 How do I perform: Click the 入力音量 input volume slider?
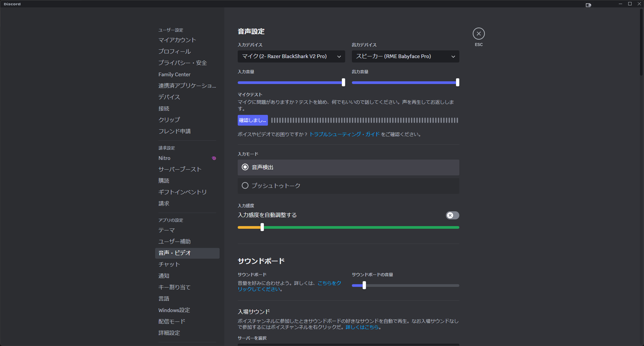point(291,82)
